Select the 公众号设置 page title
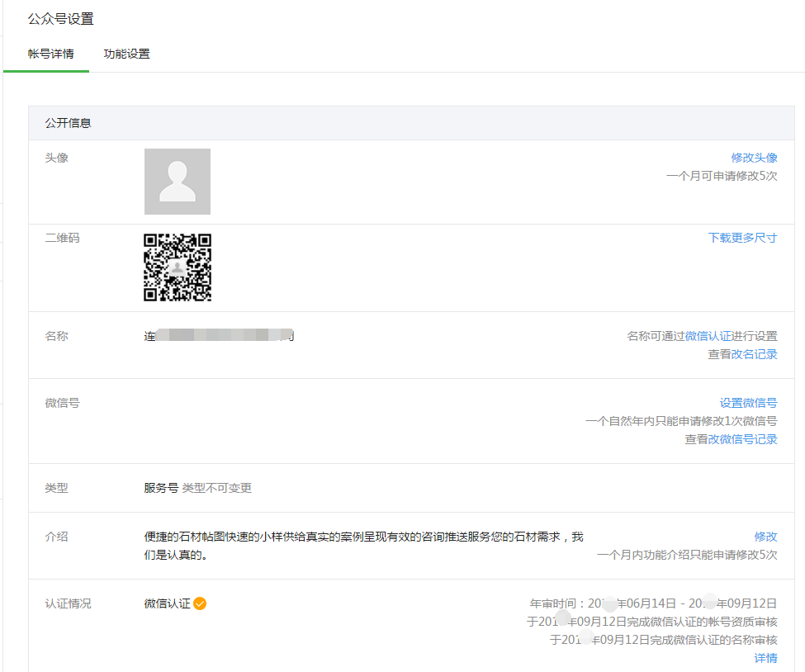 60,19
